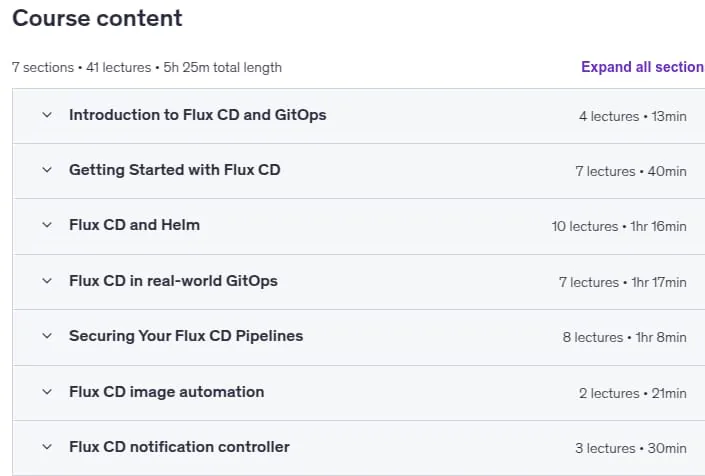Open section title Securing Your Flux CD Pipelines
This screenshot has height=476, width=705.
186,336
